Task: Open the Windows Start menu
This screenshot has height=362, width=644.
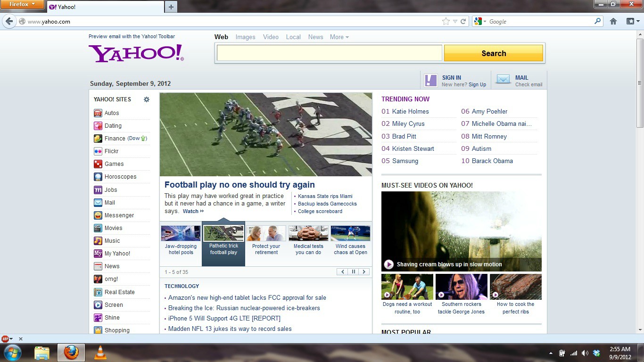Action: click(12, 353)
